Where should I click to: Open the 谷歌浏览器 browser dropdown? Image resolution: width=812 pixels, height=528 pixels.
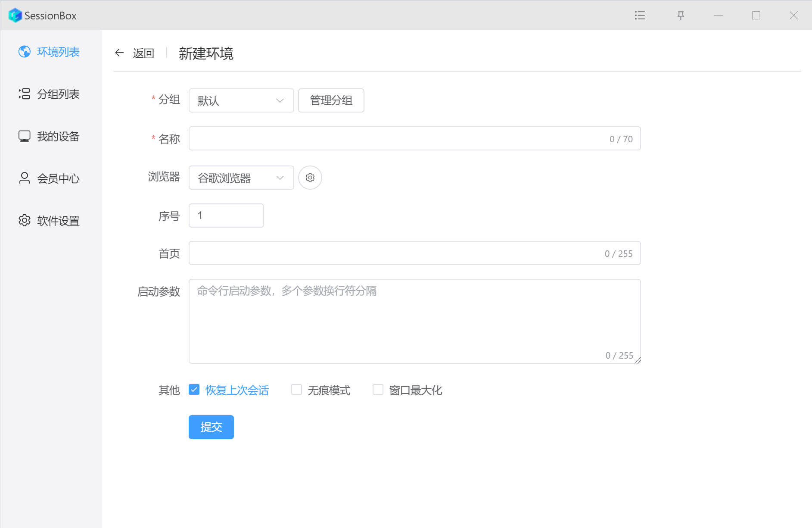pos(241,178)
